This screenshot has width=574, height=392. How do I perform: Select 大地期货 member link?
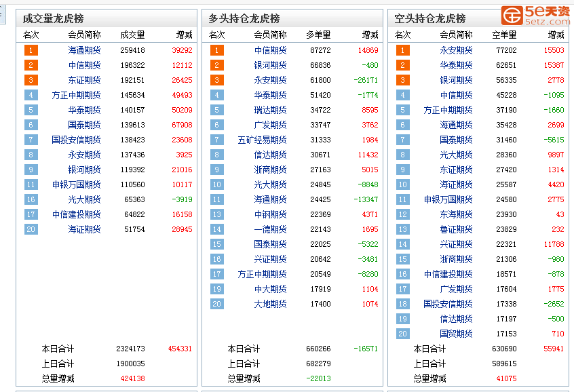(x=270, y=304)
